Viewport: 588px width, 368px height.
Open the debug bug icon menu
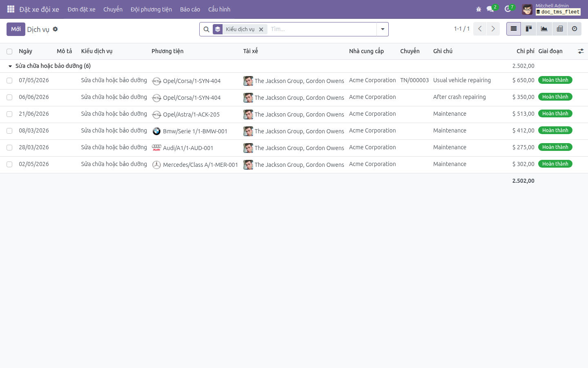click(x=479, y=9)
